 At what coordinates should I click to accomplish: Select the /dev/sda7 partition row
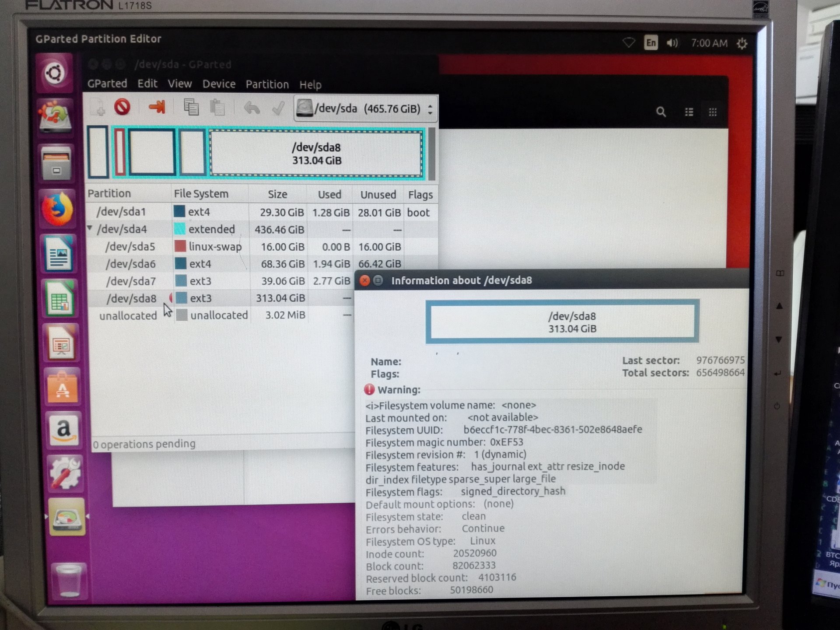click(x=131, y=281)
